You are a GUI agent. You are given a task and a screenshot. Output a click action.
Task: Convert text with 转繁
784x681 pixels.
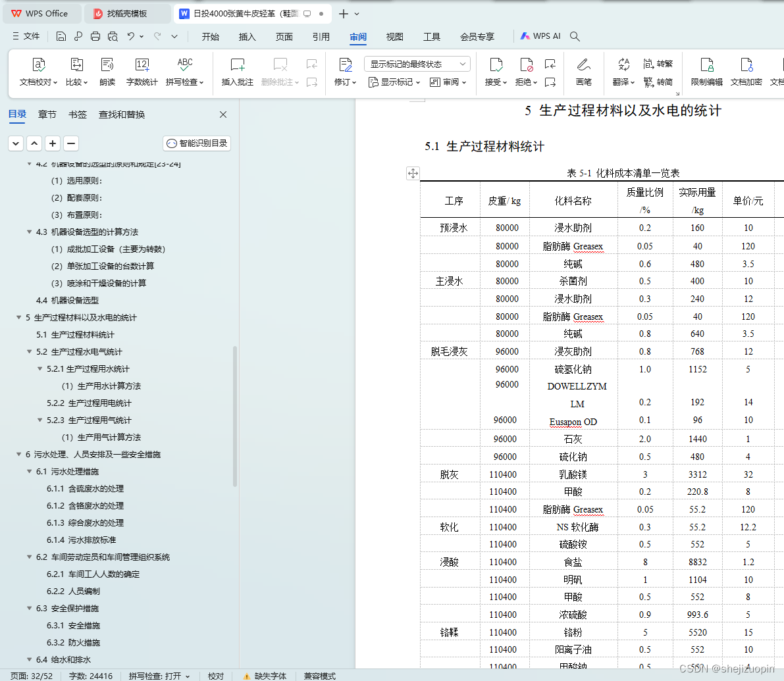tap(658, 64)
